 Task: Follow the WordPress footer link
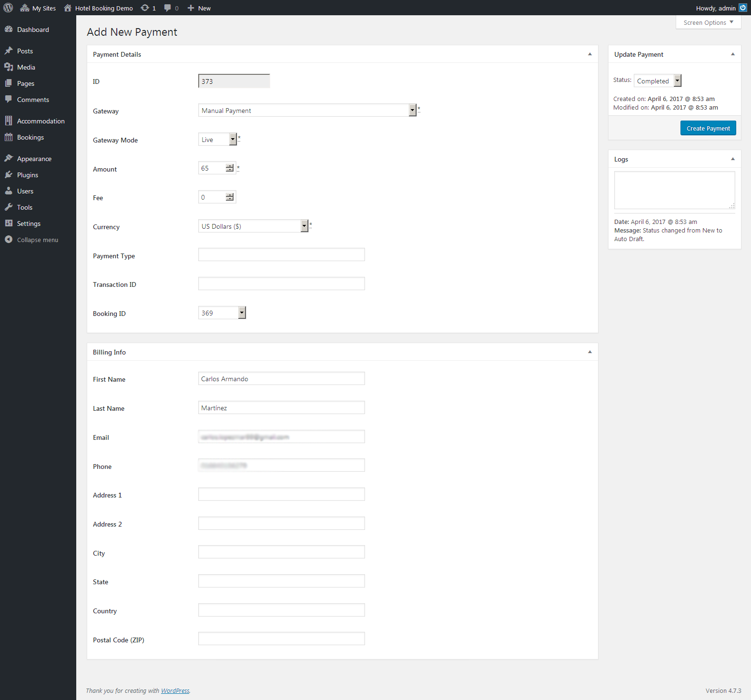(x=175, y=691)
